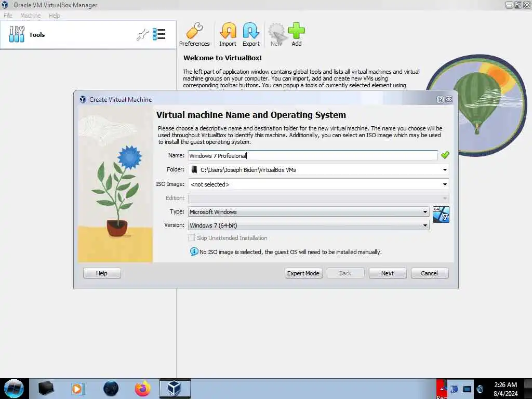Click the dark globe taskbar icon
The width and height of the screenshot is (532, 399).
coord(111,389)
